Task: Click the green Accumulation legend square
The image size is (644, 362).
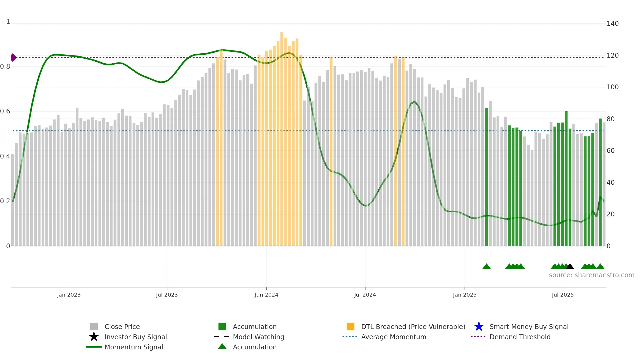Action: (222, 326)
